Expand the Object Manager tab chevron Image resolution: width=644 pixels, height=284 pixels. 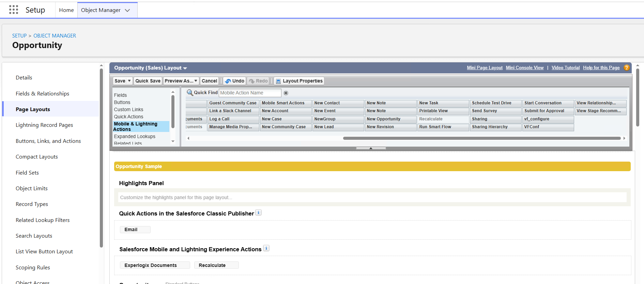pyautogui.click(x=127, y=10)
